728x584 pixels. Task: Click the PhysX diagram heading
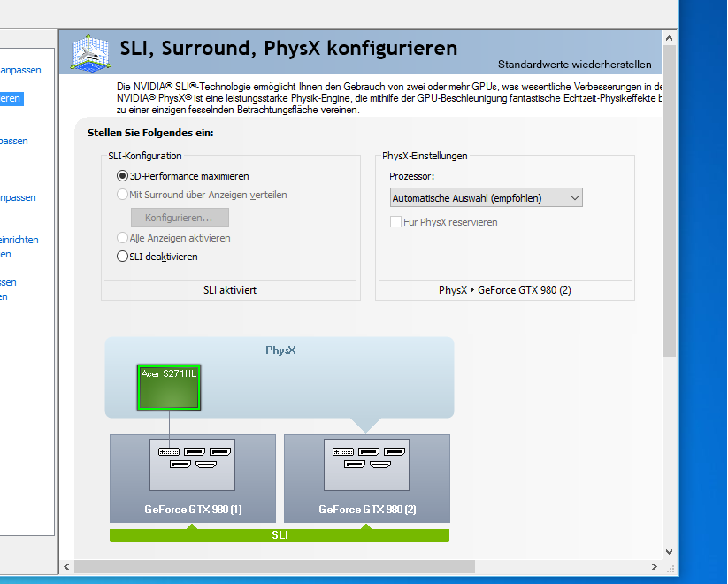point(280,350)
